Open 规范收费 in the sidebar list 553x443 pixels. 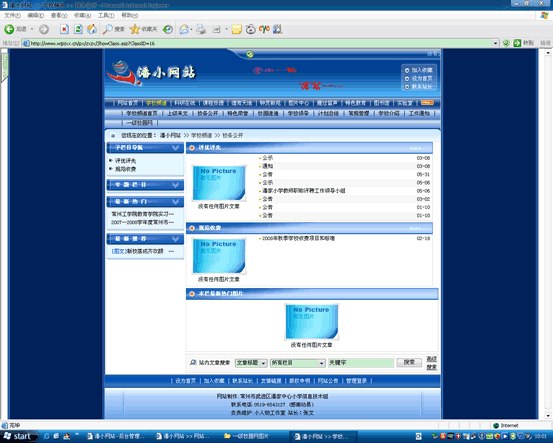126,169
